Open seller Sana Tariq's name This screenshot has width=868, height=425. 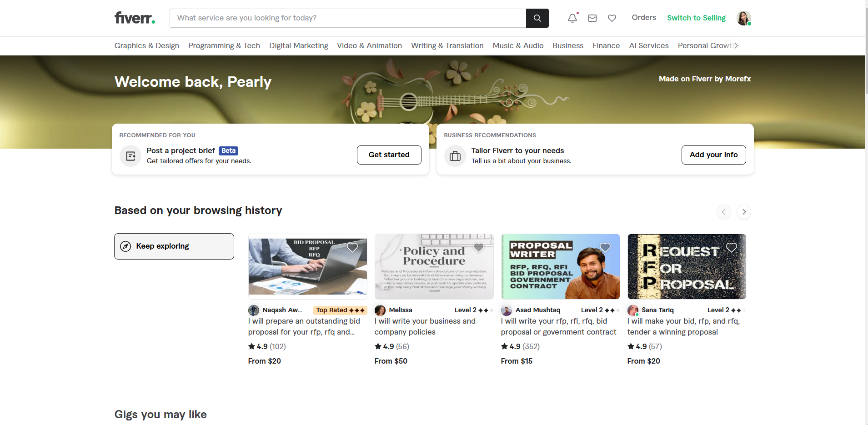pyautogui.click(x=657, y=310)
